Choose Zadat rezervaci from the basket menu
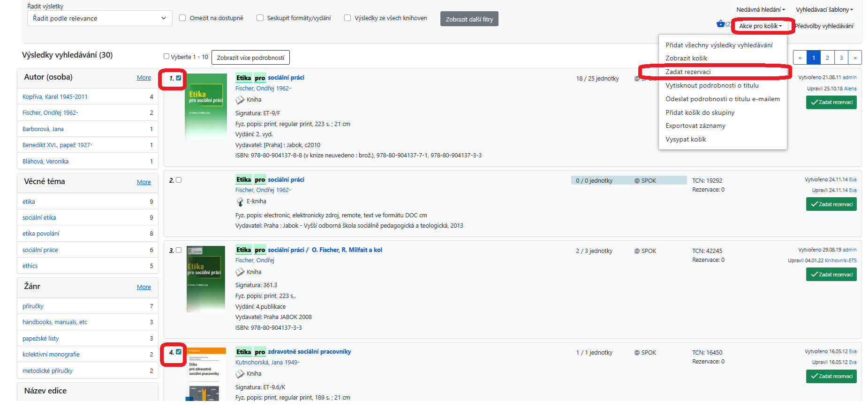 [688, 72]
